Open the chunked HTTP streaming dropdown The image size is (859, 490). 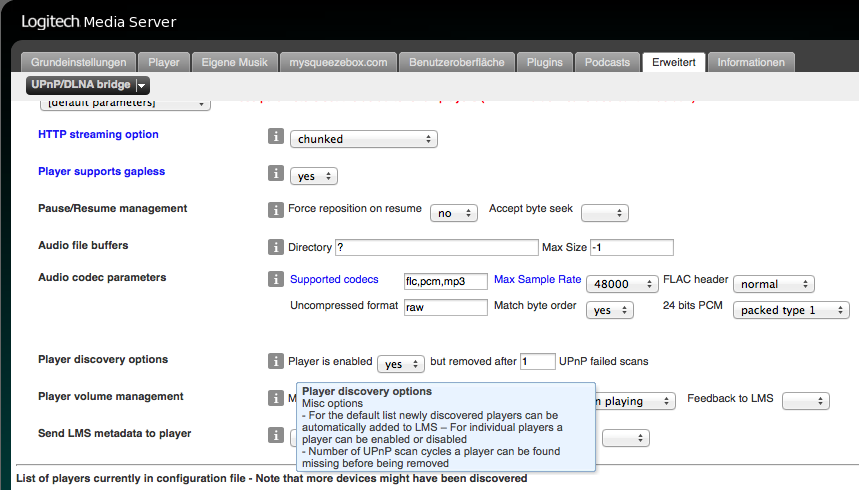[364, 140]
